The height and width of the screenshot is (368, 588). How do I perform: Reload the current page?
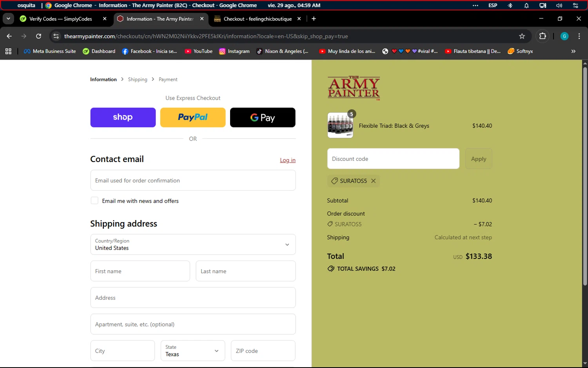(x=38, y=36)
